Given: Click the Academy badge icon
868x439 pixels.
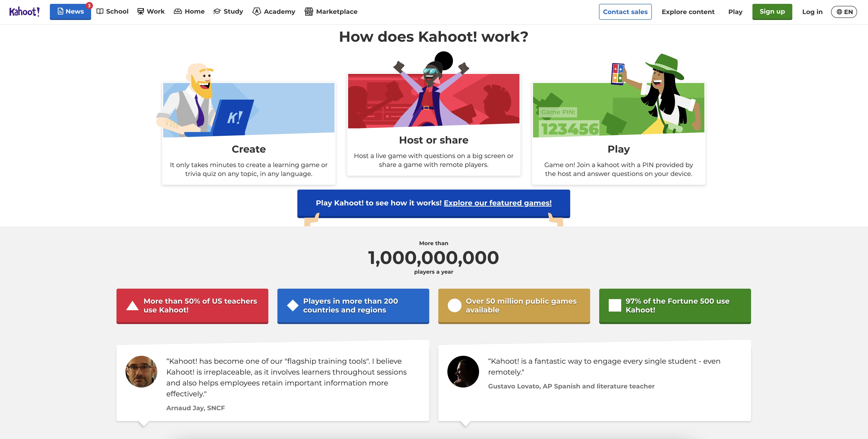Looking at the screenshot, I should click(x=256, y=12).
